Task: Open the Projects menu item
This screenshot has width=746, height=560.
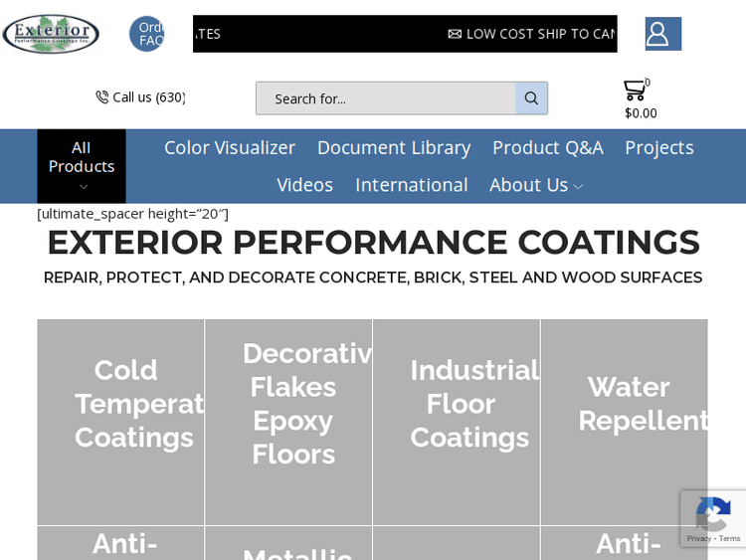Action: pos(659,147)
